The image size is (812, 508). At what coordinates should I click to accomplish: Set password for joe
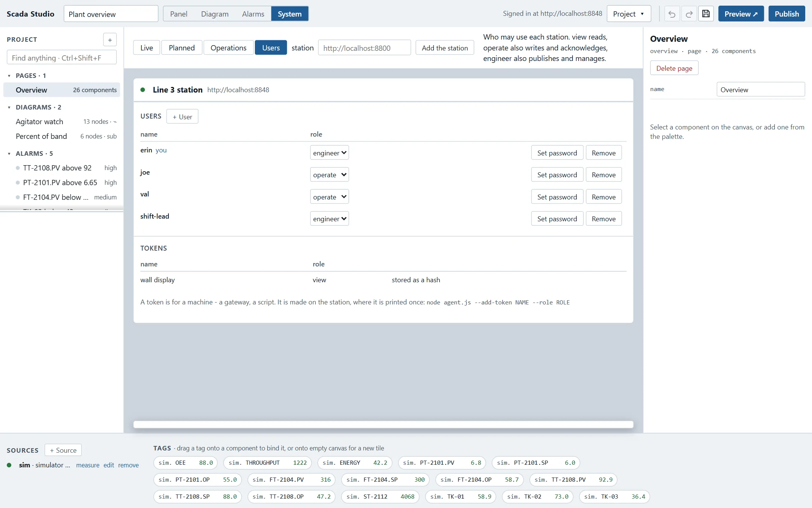point(557,175)
